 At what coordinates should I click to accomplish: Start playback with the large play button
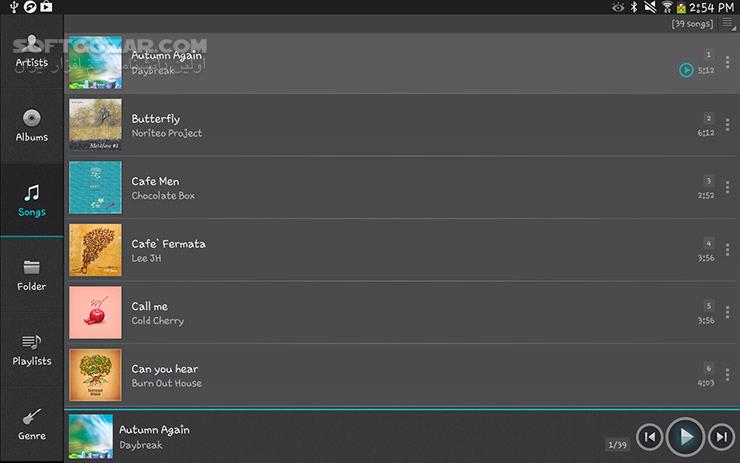coord(686,437)
